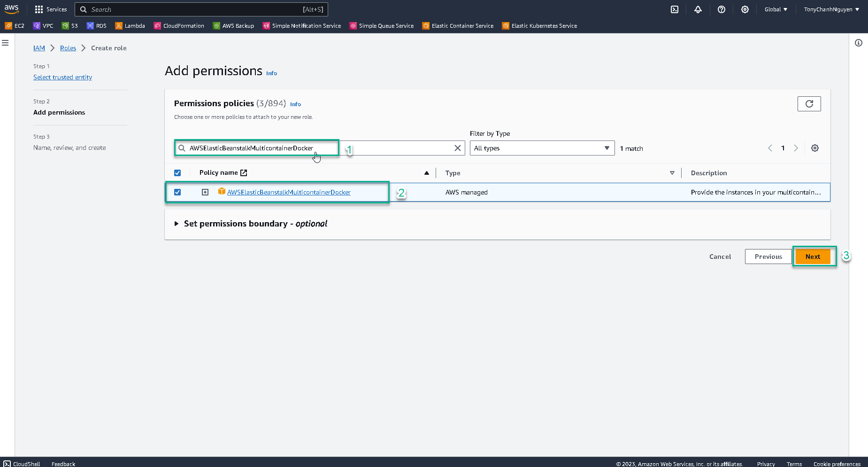
Task: Focus the top AWS search box
Action: pyautogui.click(x=201, y=9)
